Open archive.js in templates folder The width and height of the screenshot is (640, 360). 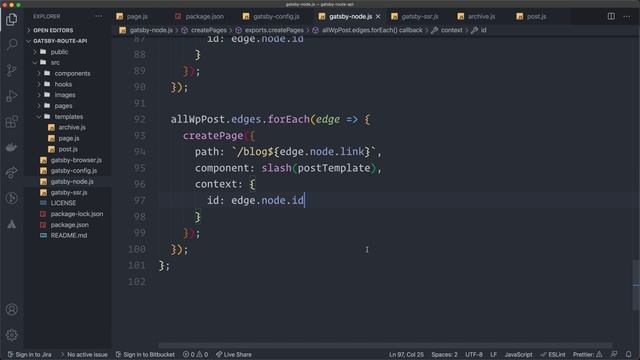pyautogui.click(x=72, y=127)
